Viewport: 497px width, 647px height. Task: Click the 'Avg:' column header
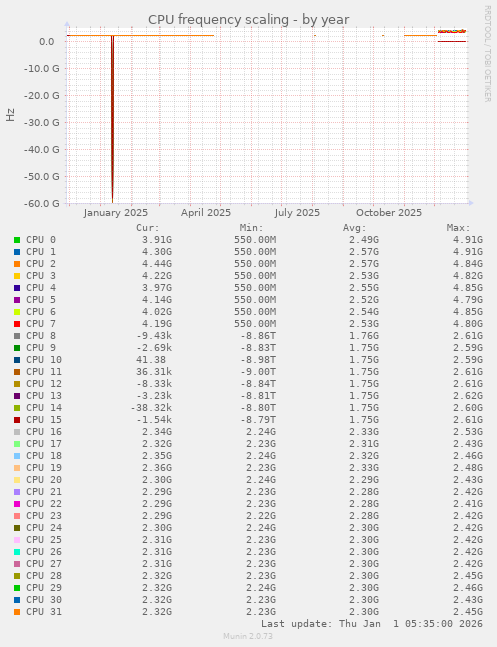(x=355, y=228)
